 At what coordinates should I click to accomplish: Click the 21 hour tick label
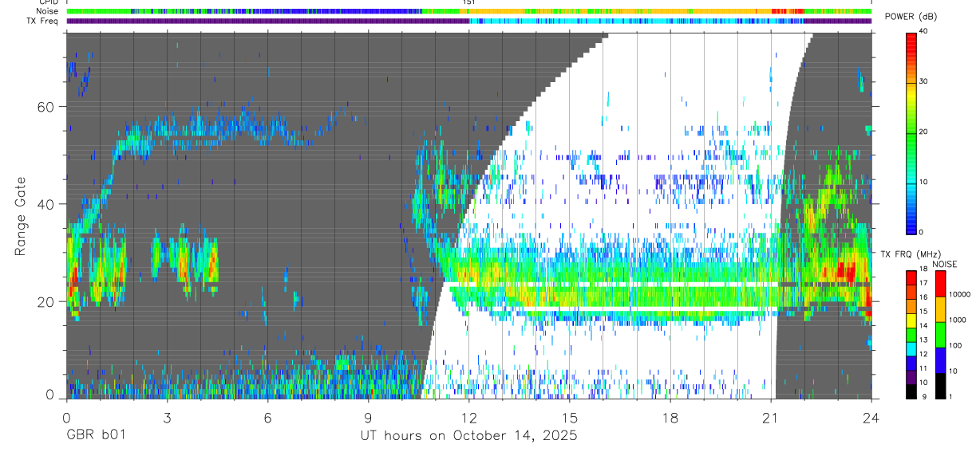pyautogui.click(x=771, y=417)
